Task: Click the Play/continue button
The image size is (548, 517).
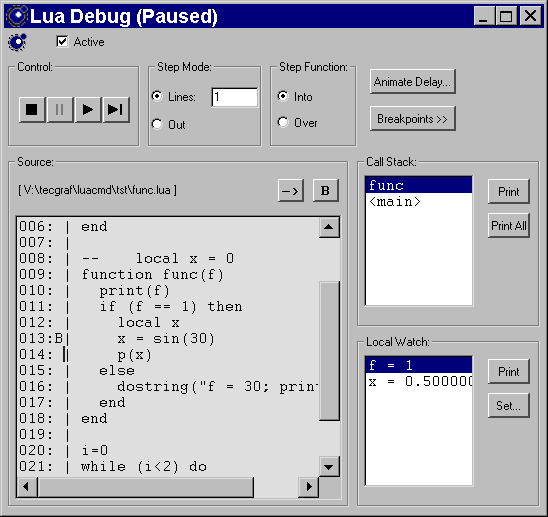Action: (x=88, y=110)
